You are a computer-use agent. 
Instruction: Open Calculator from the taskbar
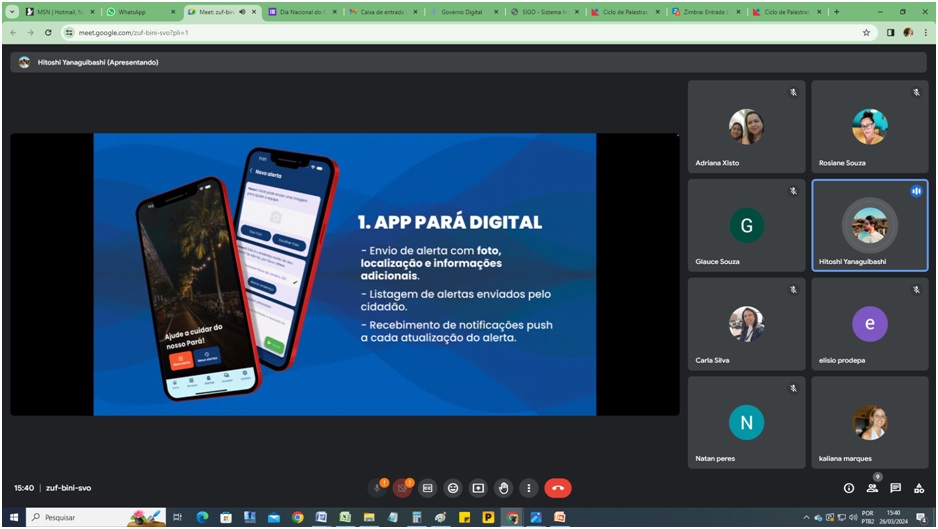[x=417, y=518]
